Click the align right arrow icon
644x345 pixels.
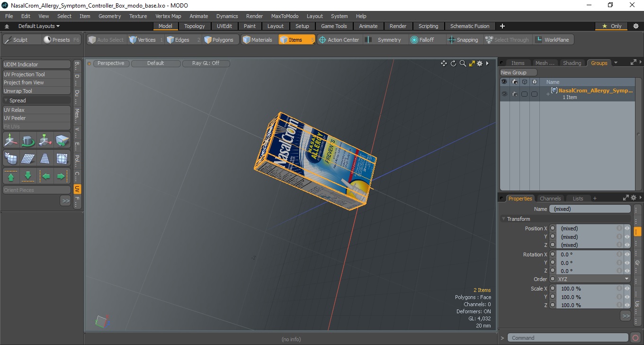point(63,176)
